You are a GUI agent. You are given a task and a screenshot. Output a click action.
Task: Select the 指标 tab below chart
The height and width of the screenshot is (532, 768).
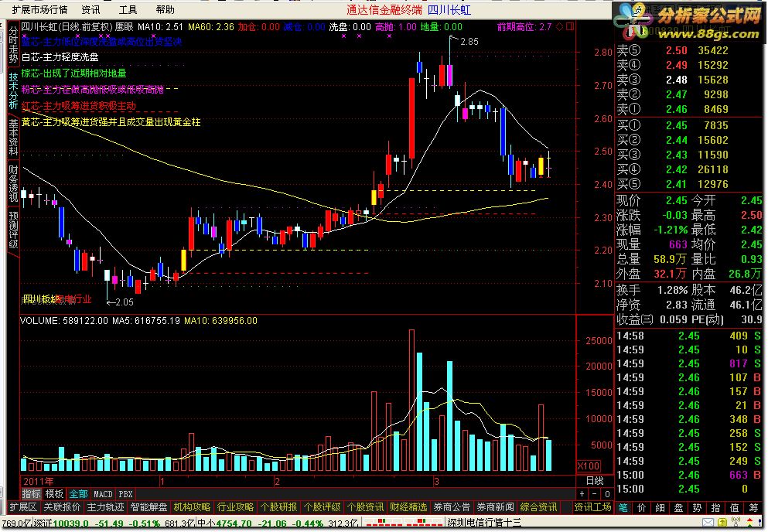pos(32,494)
